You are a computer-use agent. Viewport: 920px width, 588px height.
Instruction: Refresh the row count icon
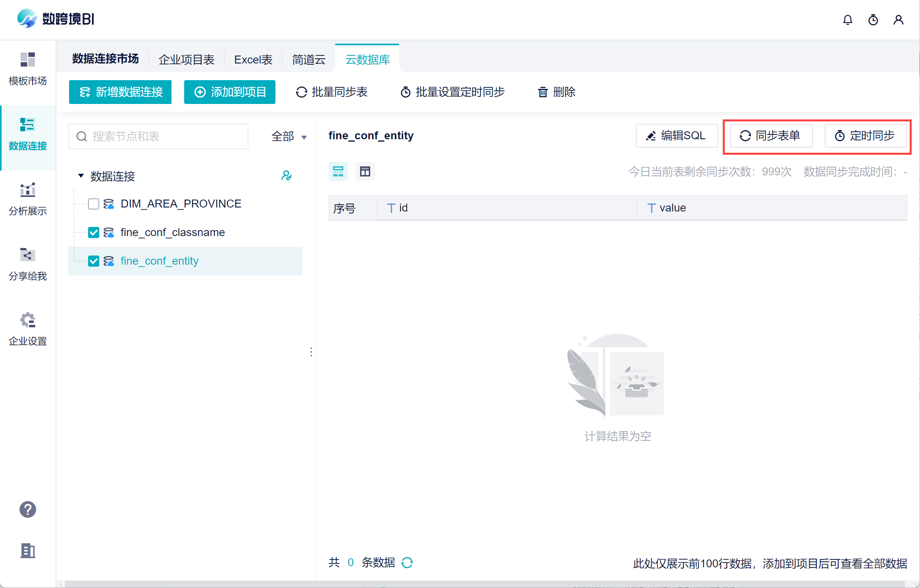pyautogui.click(x=407, y=563)
